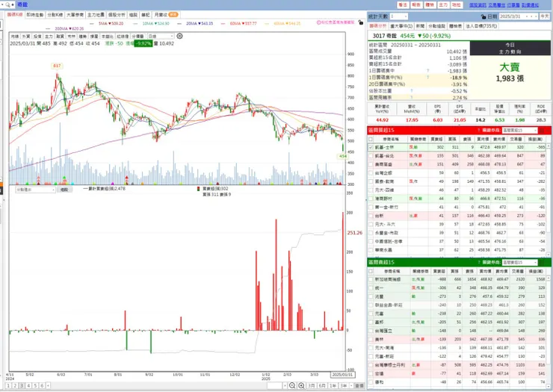Switch to the 即時走勢 tab
This screenshot has width=553, height=392.
(35, 14)
